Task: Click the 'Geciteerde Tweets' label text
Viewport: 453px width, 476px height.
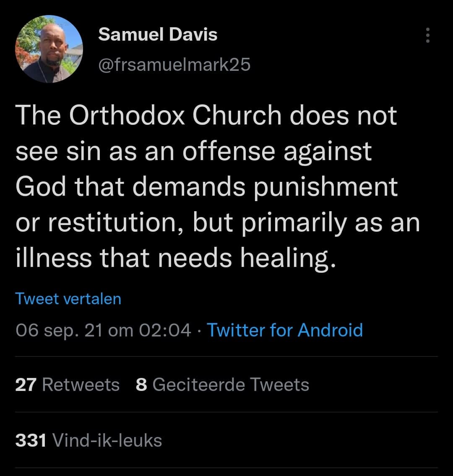Action: [231, 384]
